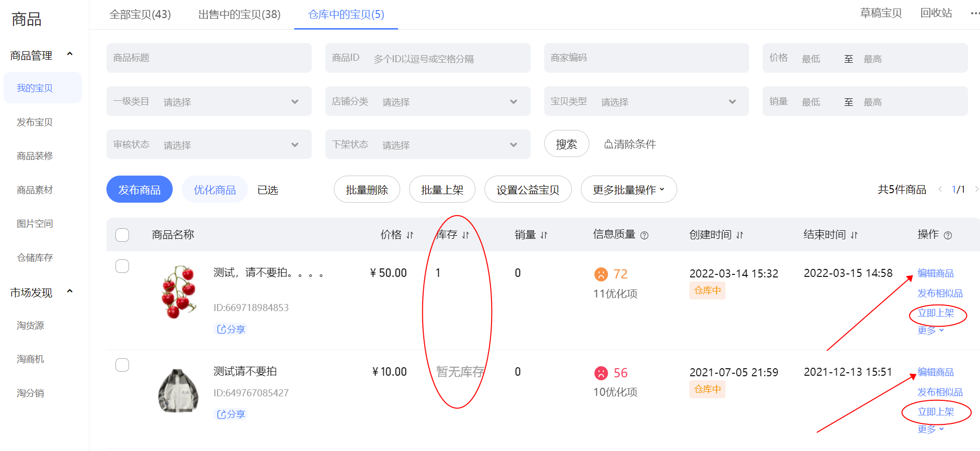980x451 pixels.
Task: Click the 设置公益宝贝 button
Action: click(528, 190)
